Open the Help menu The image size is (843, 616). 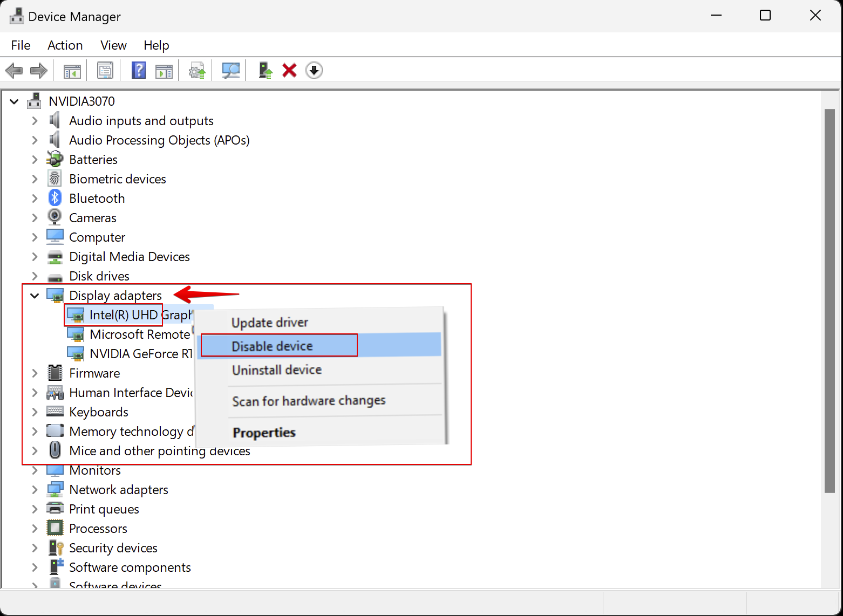(157, 45)
